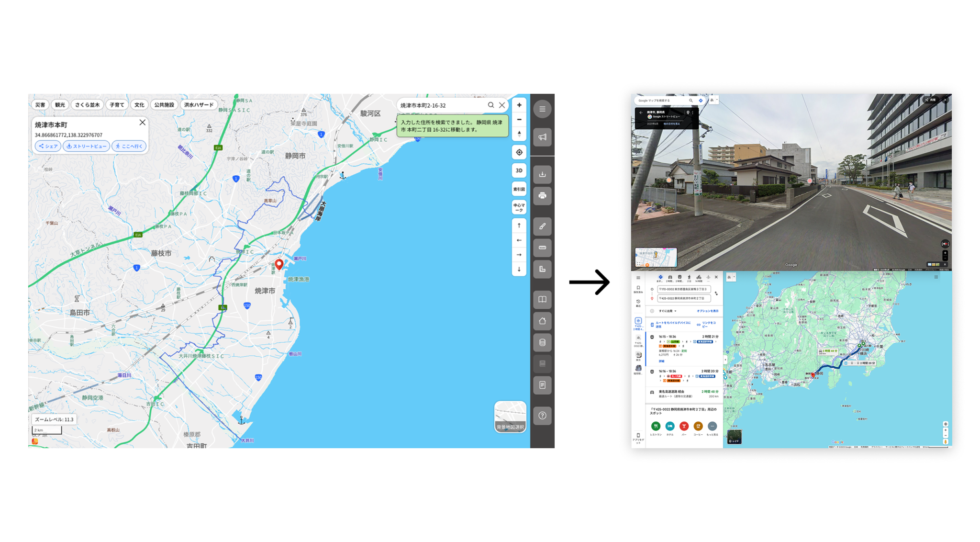Open the レストラン category icon
This screenshot has height=542, width=980.
click(656, 426)
